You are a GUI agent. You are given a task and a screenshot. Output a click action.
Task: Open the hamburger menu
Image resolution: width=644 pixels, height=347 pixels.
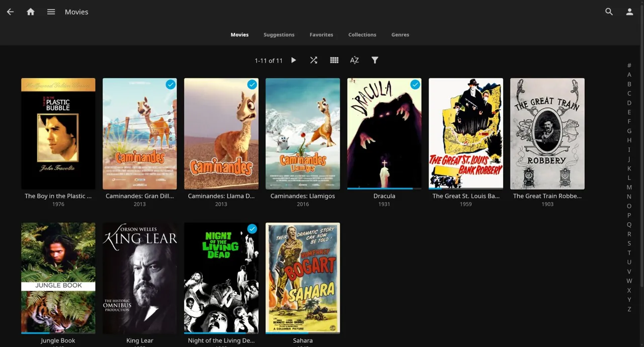point(51,12)
